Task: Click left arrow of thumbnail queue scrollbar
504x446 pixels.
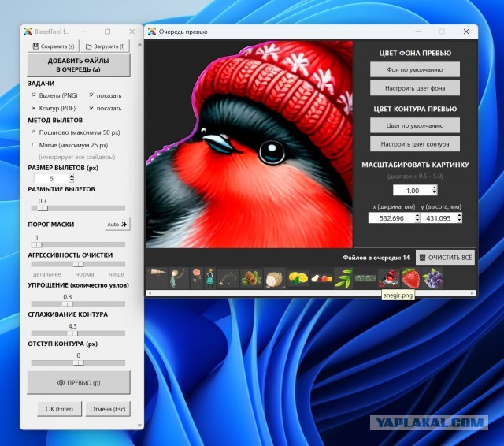Action: [x=149, y=293]
